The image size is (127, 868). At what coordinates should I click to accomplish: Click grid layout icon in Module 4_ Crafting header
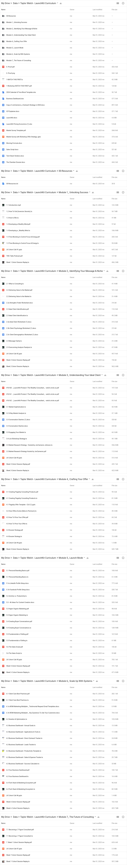tap(118, 479)
